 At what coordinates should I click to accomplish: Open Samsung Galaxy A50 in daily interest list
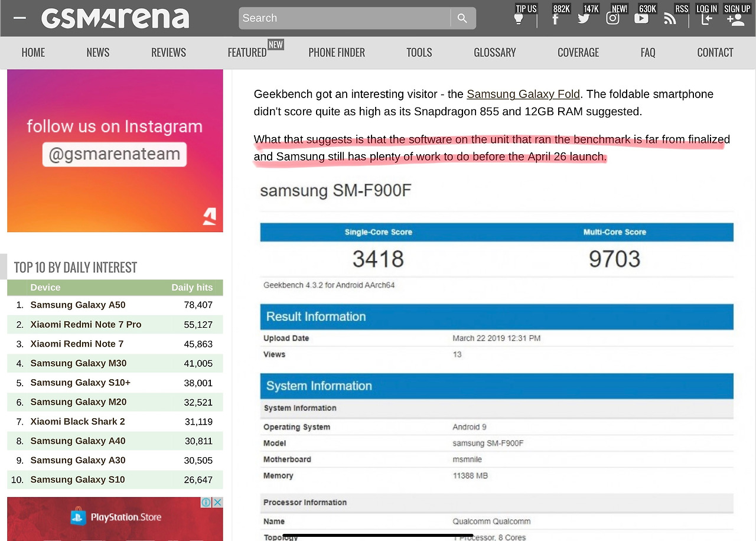[78, 305]
